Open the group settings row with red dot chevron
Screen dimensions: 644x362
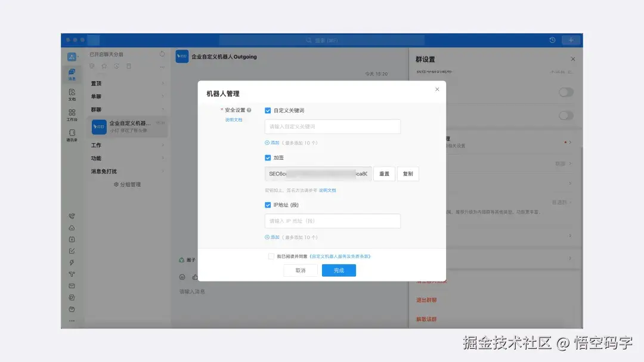[570, 142]
